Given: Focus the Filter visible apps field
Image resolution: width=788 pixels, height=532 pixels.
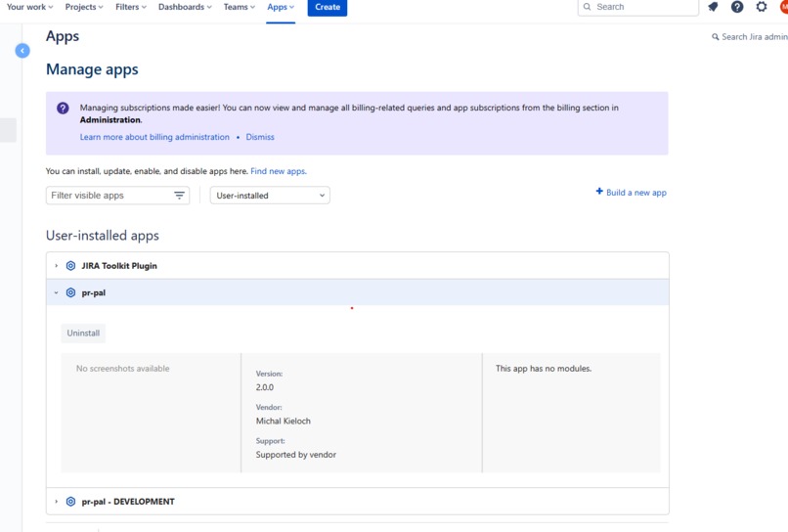Looking at the screenshot, I should point(117,196).
